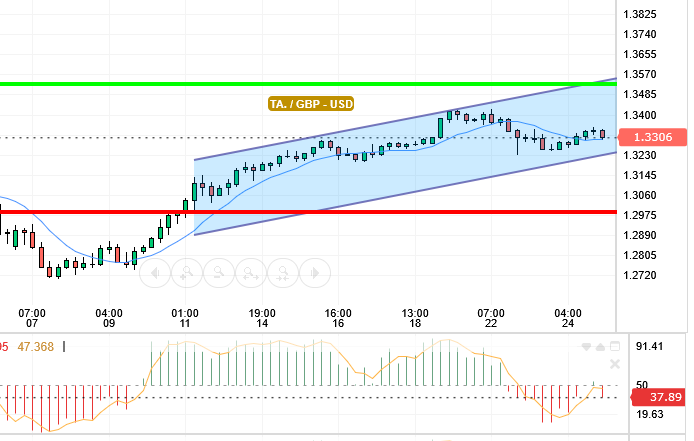
Task: Select the current price tag 1.3306
Action: click(x=653, y=137)
